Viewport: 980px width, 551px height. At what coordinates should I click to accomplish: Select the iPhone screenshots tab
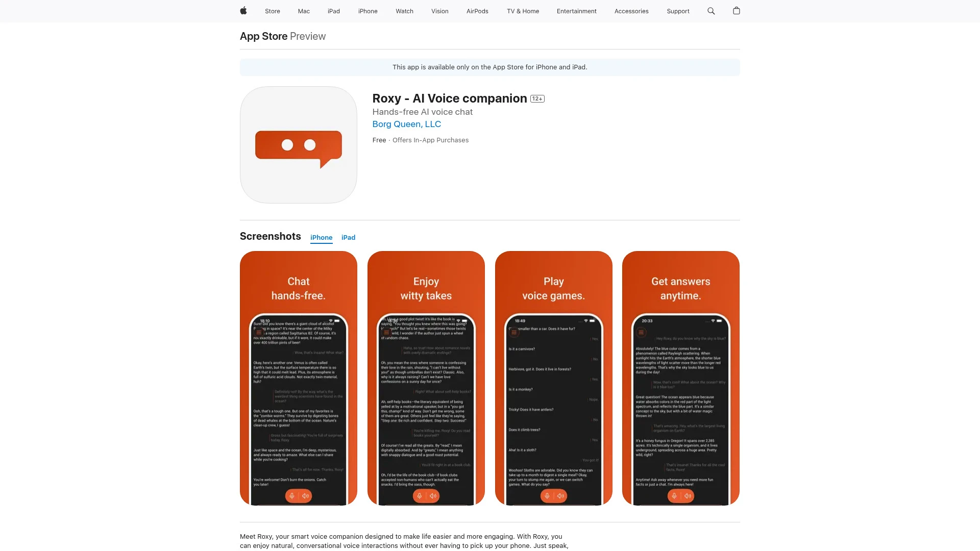tap(321, 237)
